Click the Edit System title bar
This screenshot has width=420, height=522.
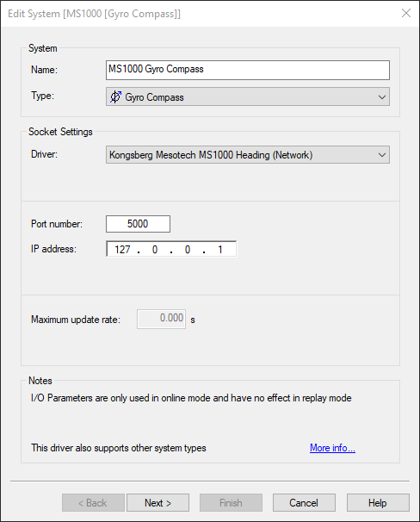pos(200,14)
